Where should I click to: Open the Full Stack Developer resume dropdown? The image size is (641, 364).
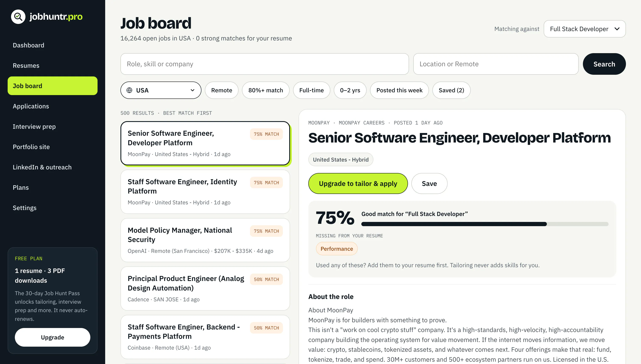click(x=584, y=29)
